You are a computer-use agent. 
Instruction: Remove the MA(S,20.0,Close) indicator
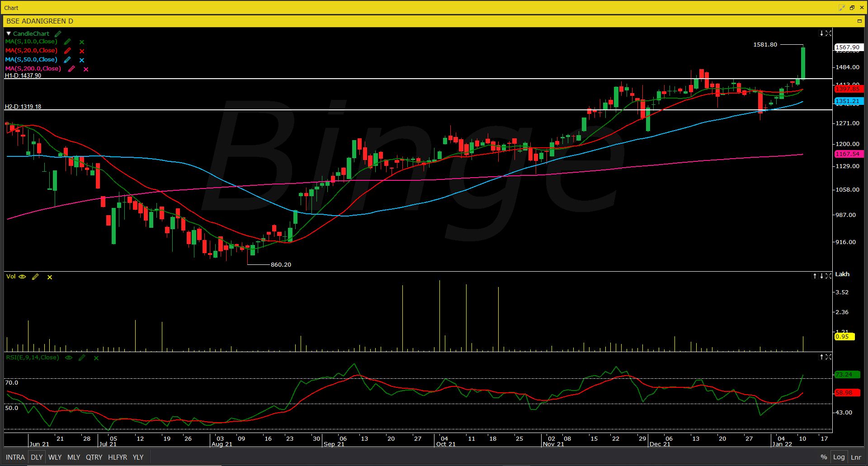point(82,51)
